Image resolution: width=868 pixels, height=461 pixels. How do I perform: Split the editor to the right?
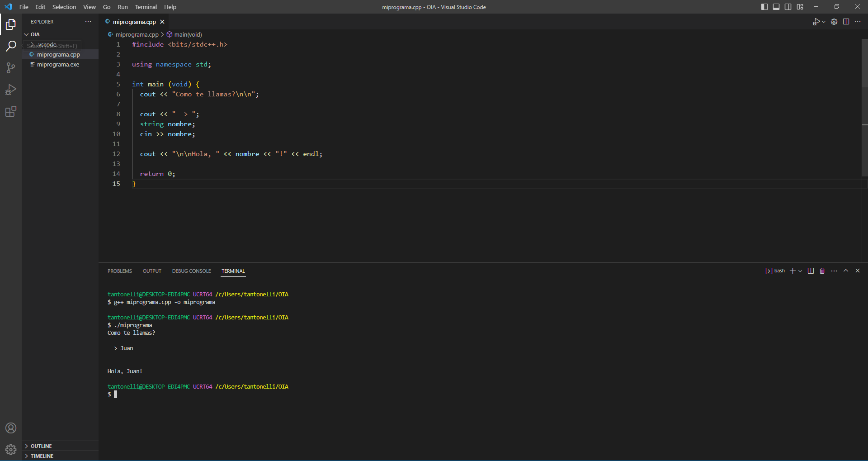[x=846, y=22]
